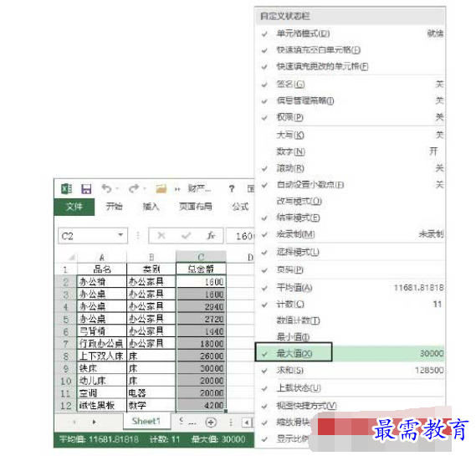
Task: Select column A header
Action: pyautogui.click(x=102, y=258)
